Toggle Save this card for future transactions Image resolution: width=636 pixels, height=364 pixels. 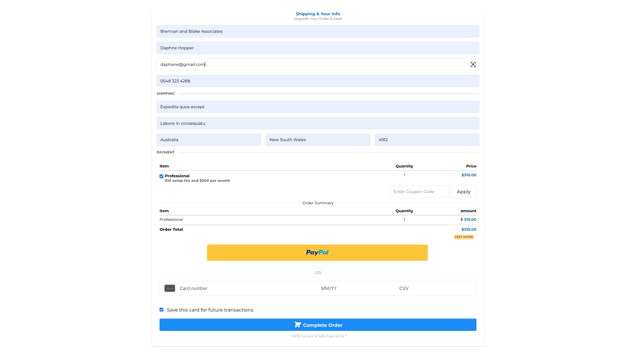pos(162,310)
